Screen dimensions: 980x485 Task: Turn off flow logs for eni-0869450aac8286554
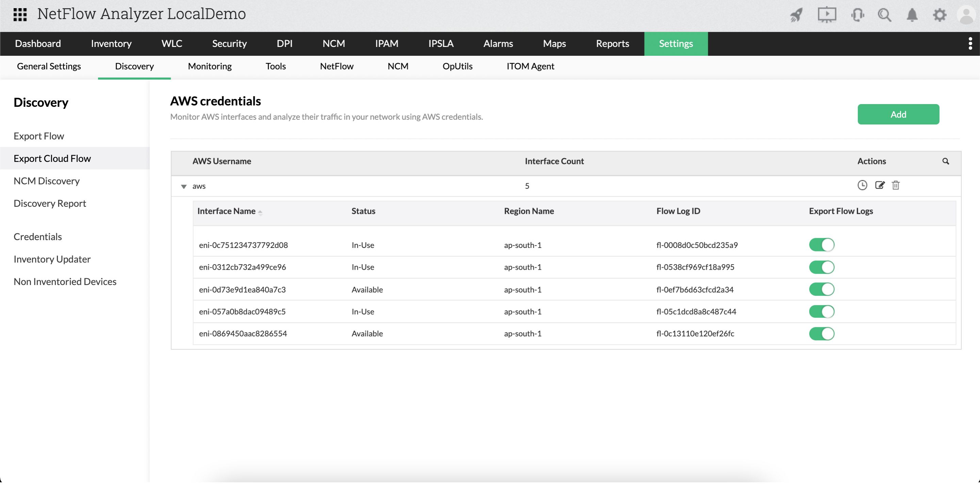pyautogui.click(x=821, y=334)
